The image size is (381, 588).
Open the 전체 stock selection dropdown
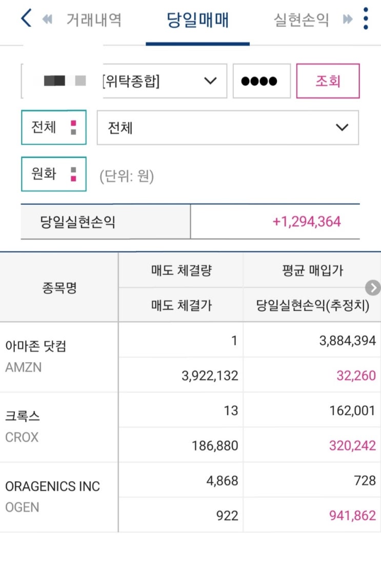pyautogui.click(x=228, y=127)
